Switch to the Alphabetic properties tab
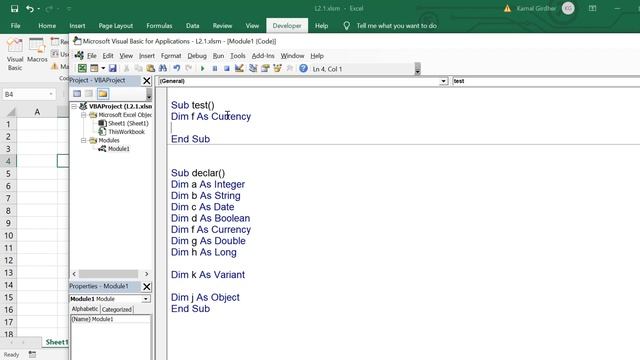The image size is (640, 360). point(85,309)
